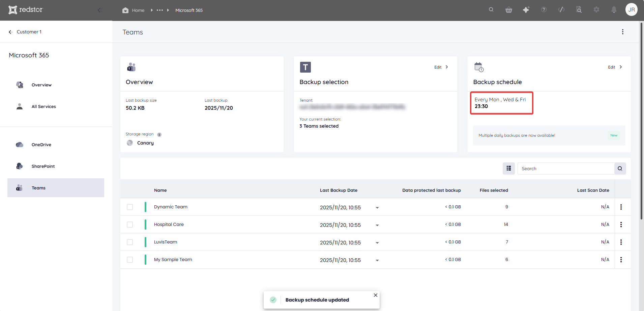
Task: Click the sparkle AI icon
Action: click(x=526, y=10)
